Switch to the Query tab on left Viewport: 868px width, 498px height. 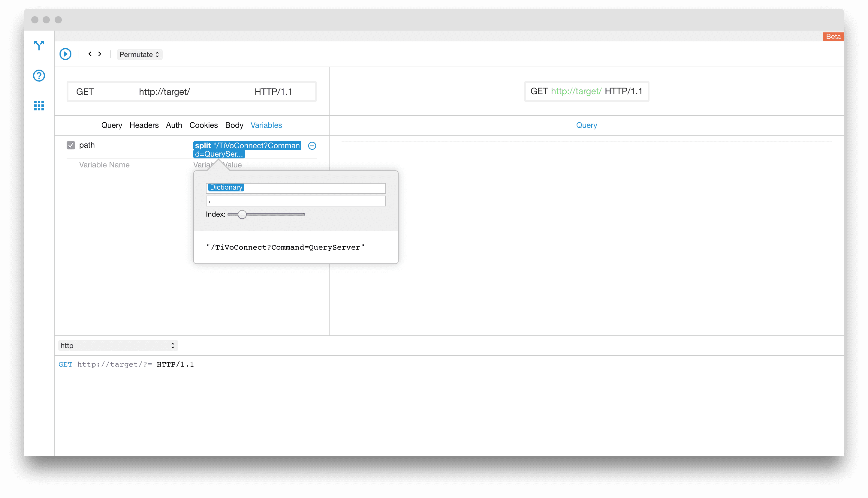point(112,125)
